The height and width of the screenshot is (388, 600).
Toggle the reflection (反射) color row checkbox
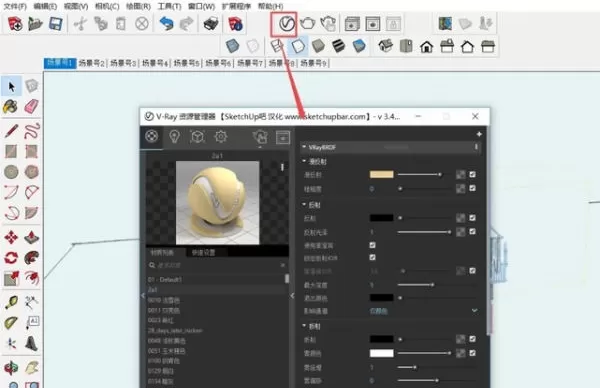473,218
